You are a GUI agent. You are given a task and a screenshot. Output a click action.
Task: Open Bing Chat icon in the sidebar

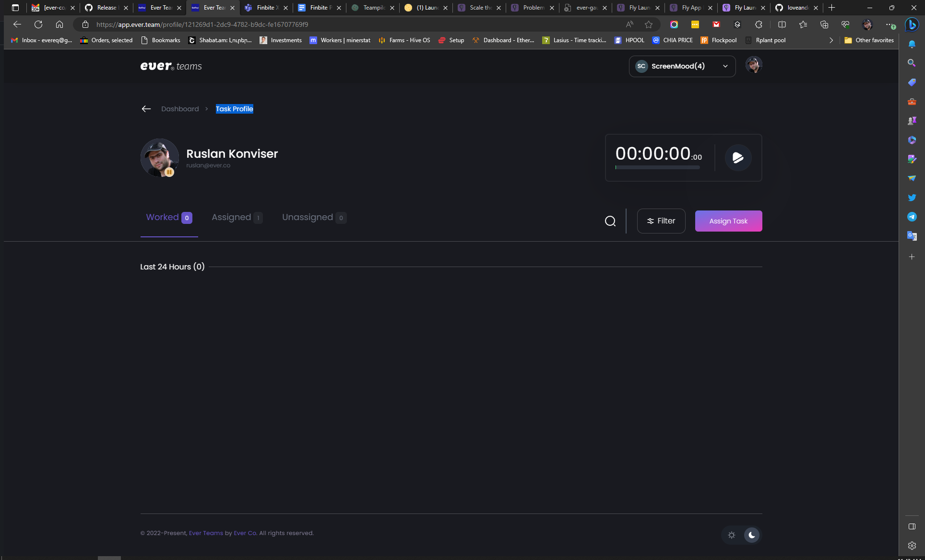911,24
